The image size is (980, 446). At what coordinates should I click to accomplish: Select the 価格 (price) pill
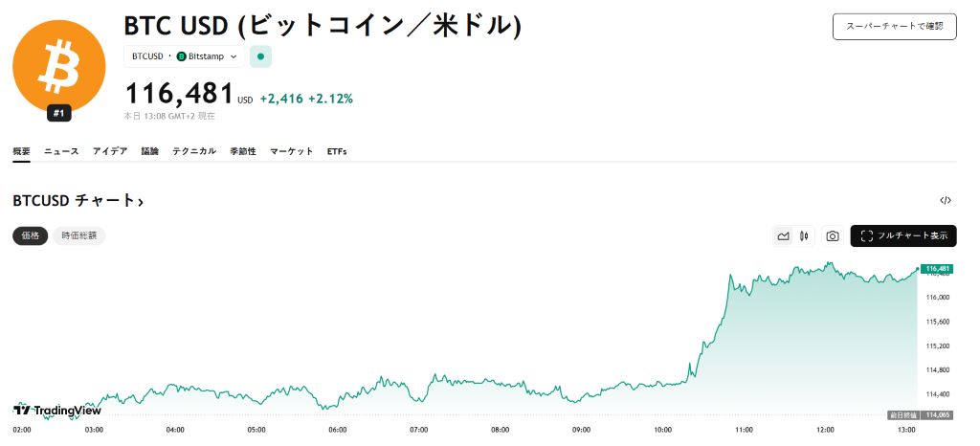(31, 235)
